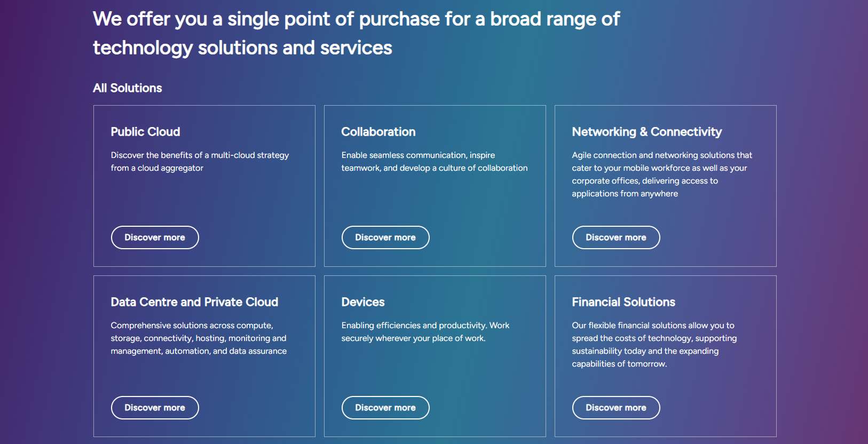Click the Data Centre and Private Cloud title
868x444 pixels.
click(x=194, y=302)
